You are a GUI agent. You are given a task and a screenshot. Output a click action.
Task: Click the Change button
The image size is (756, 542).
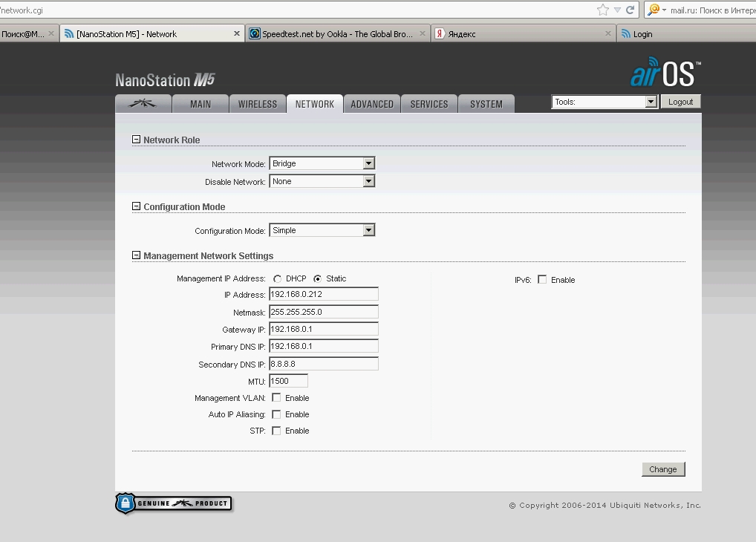663,469
